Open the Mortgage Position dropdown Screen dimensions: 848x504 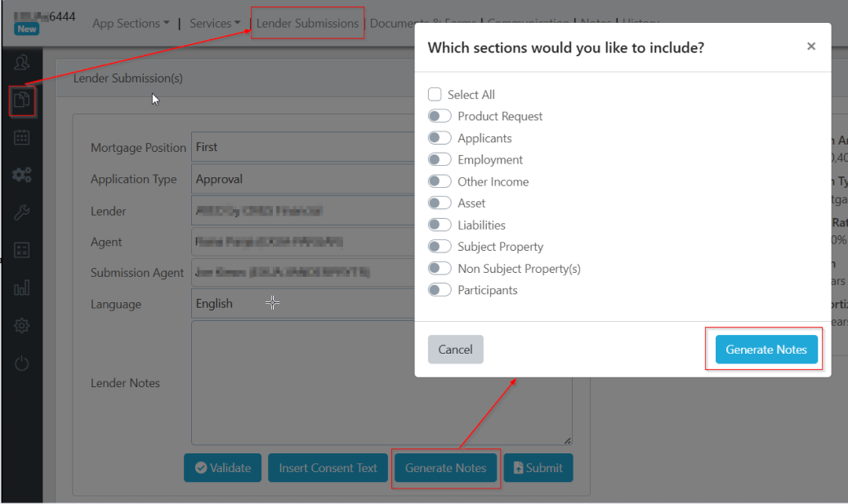pyautogui.click(x=302, y=147)
